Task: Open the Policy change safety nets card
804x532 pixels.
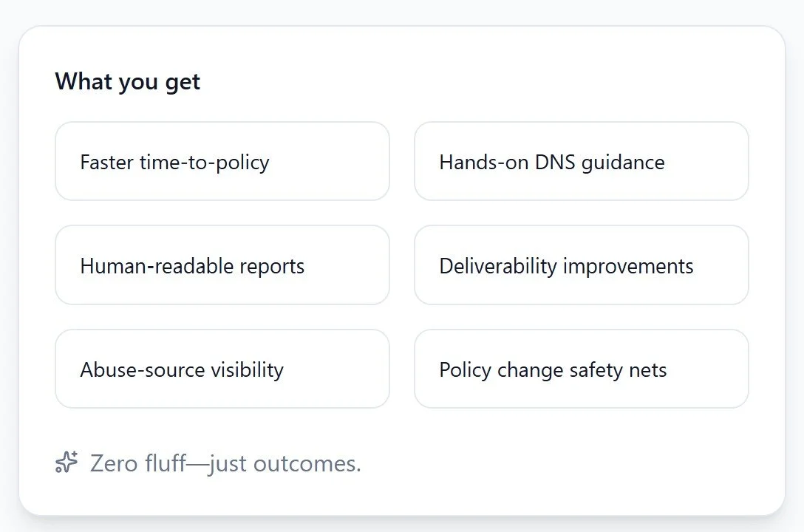Action: 581,369
